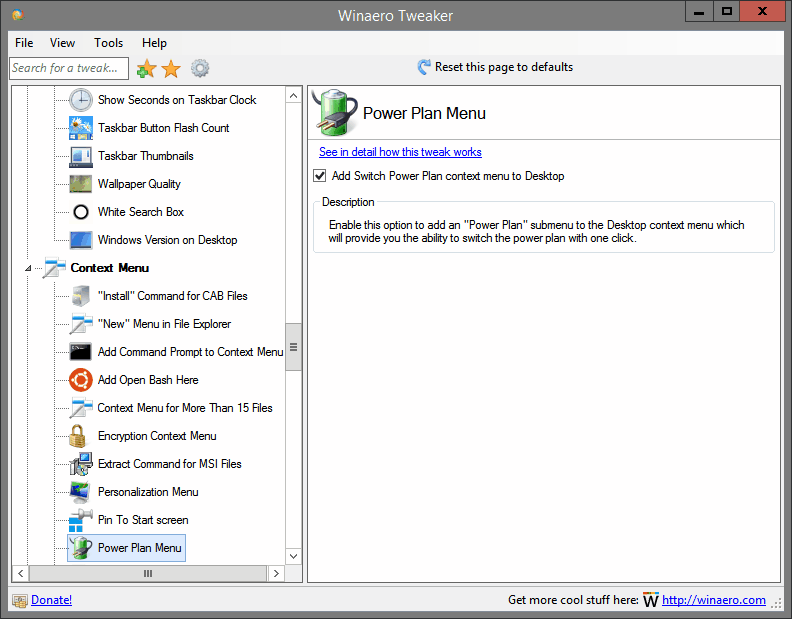Open the View menu
The height and width of the screenshot is (619, 792).
62,43
